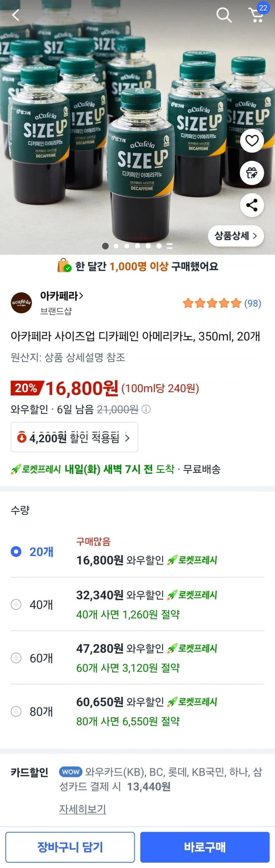The height and width of the screenshot is (868, 275).
Task: Expand the 4,200원 할인 적용됨 box
Action: (75, 437)
